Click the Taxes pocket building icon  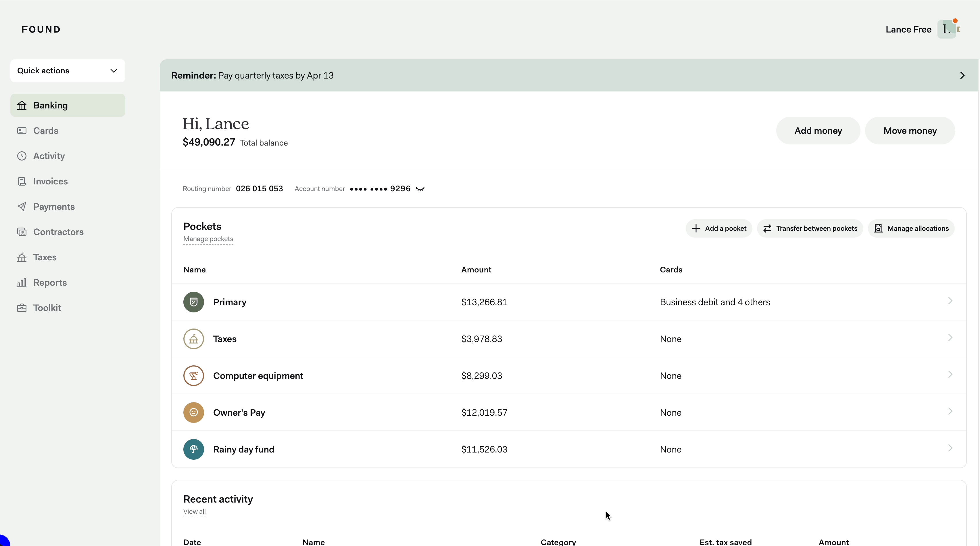194,339
